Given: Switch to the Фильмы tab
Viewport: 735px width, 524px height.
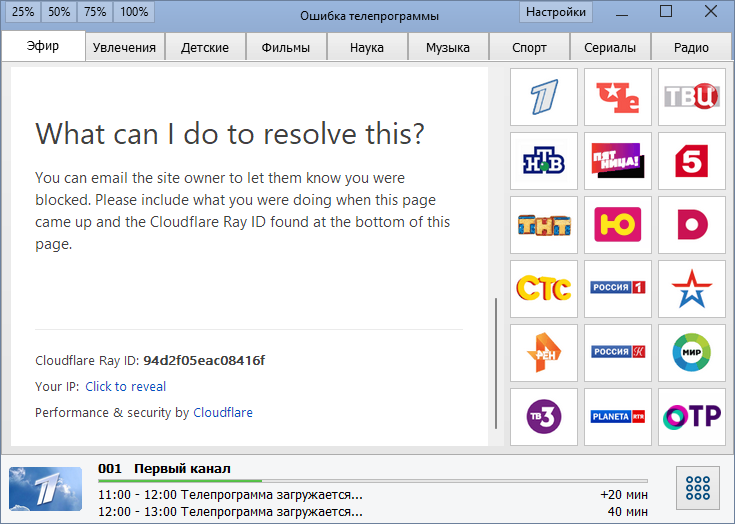Looking at the screenshot, I should 286,47.
